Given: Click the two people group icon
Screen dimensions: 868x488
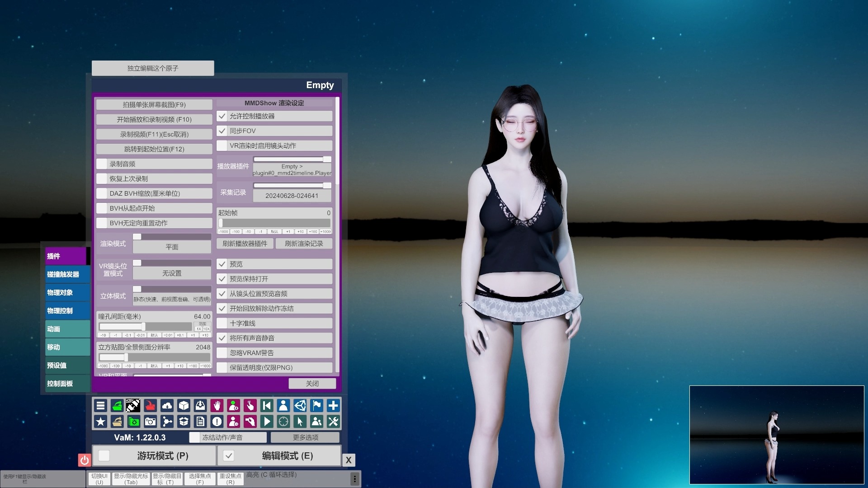Looking at the screenshot, I should [316, 422].
